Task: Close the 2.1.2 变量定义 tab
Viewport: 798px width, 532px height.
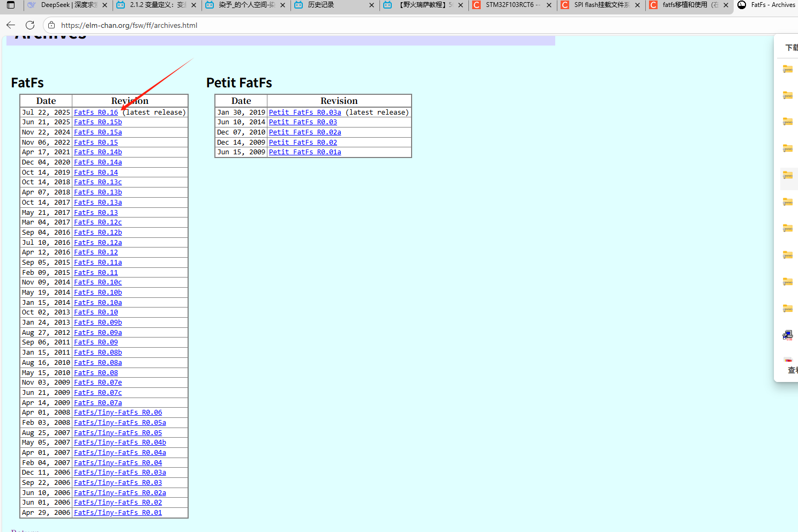Action: click(194, 5)
